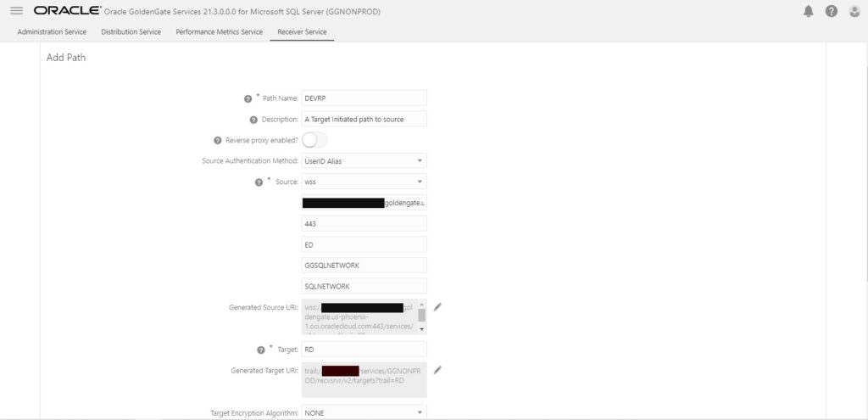Click Source URI scrollbar up arrow
This screenshot has width=868, height=420.
point(422,305)
